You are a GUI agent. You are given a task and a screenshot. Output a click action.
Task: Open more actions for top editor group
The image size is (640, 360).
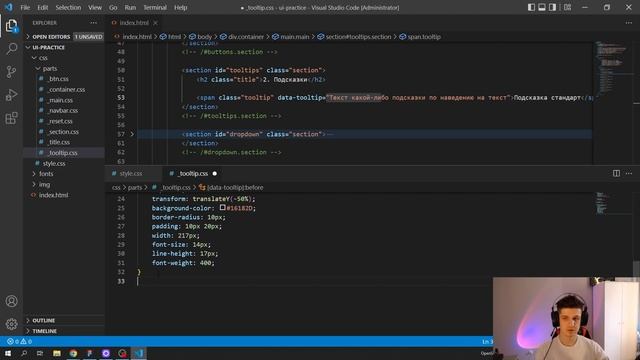click(x=629, y=23)
